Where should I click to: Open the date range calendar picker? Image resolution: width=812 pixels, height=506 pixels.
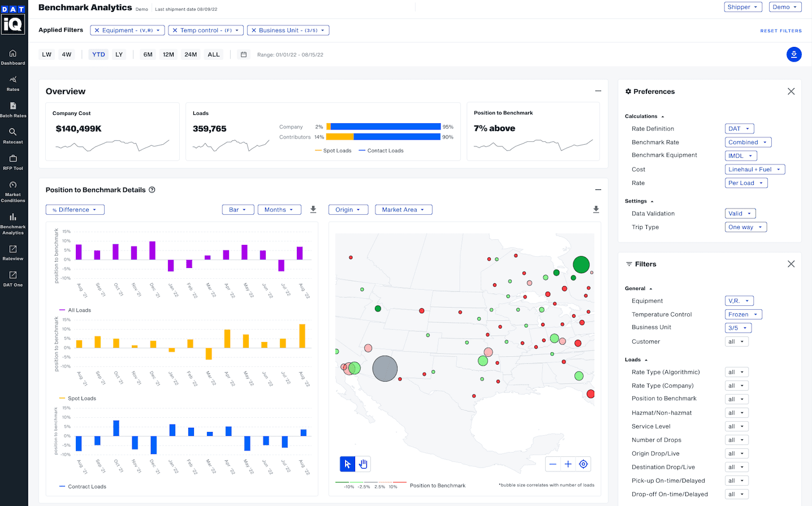(x=244, y=55)
